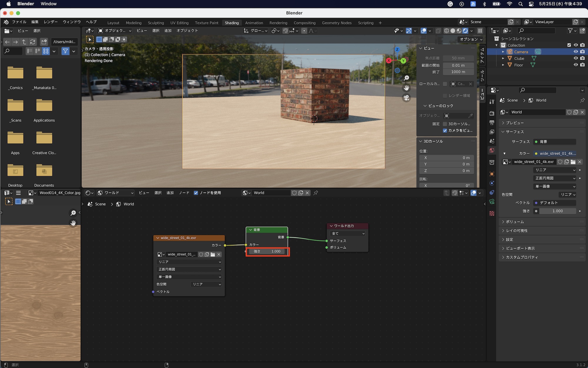Click refresh icon in file browser
Viewport: 588px width, 368px height.
33,42
